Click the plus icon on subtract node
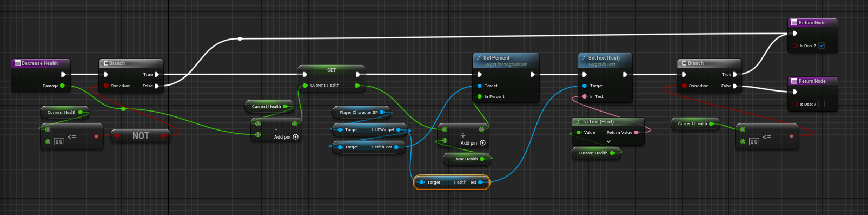Image resolution: width=868 pixels, height=215 pixels. (x=295, y=137)
